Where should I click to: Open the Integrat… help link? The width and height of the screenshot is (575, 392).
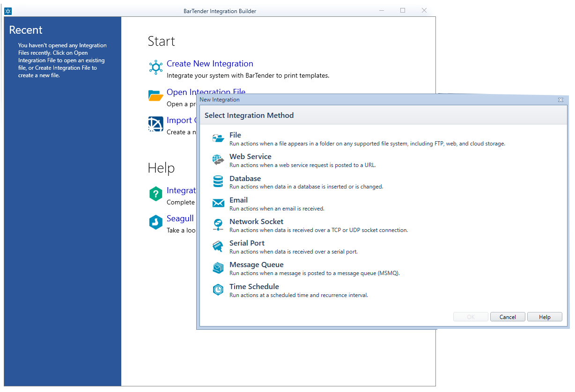181,190
